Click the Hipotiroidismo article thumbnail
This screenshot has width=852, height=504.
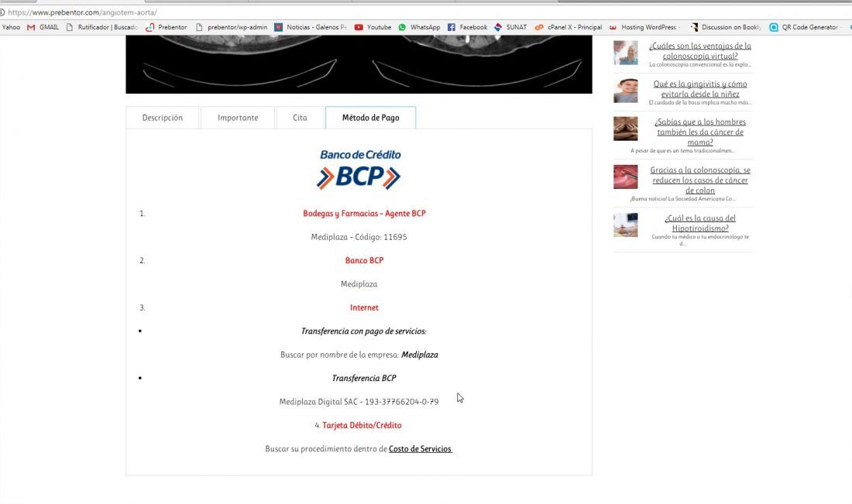click(625, 225)
